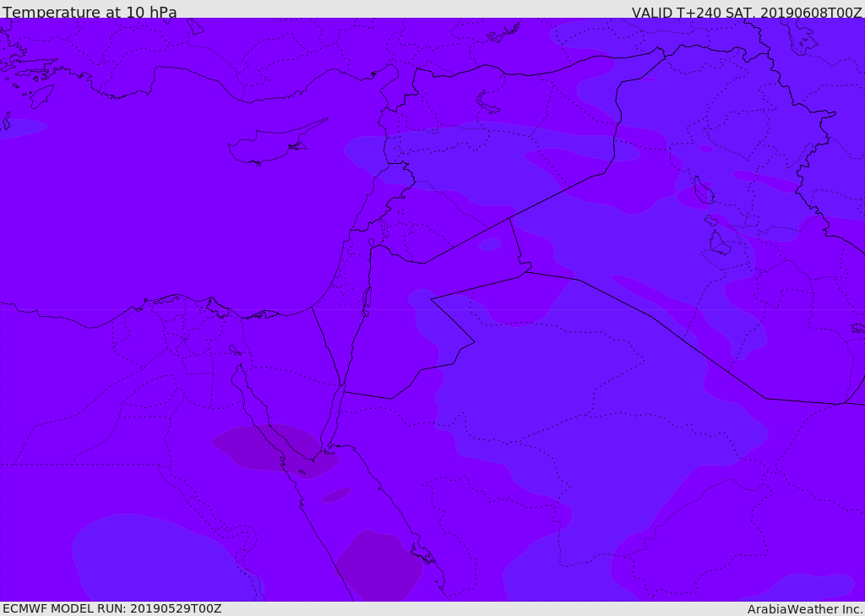
Task: Click the island of Cyprus on the map
Action: point(276,143)
